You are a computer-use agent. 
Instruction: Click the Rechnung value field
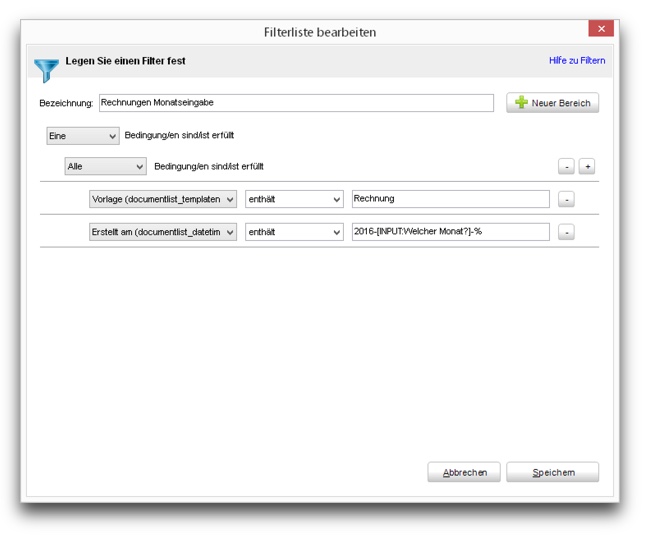tap(451, 199)
